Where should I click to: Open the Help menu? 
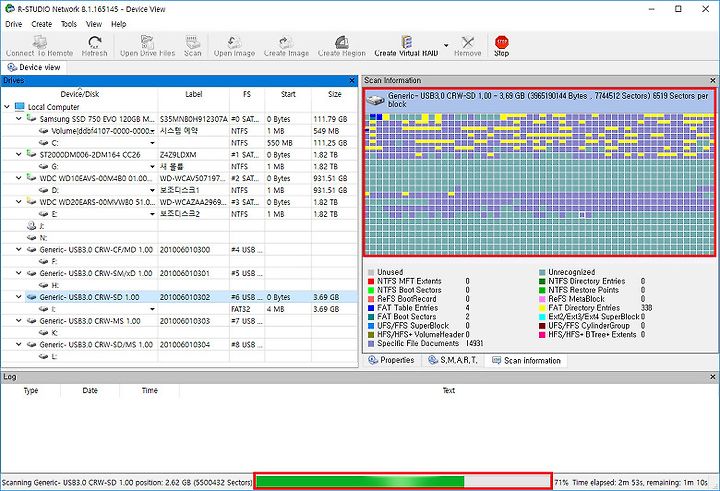(x=118, y=24)
